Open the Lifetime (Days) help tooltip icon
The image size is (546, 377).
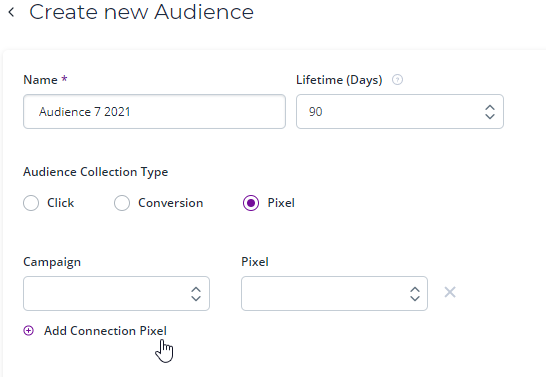click(397, 80)
